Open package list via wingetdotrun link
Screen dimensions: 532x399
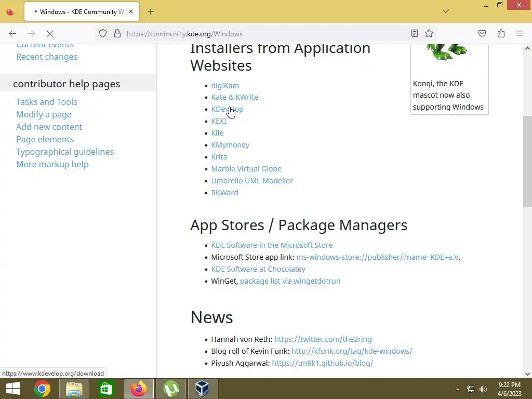click(290, 281)
